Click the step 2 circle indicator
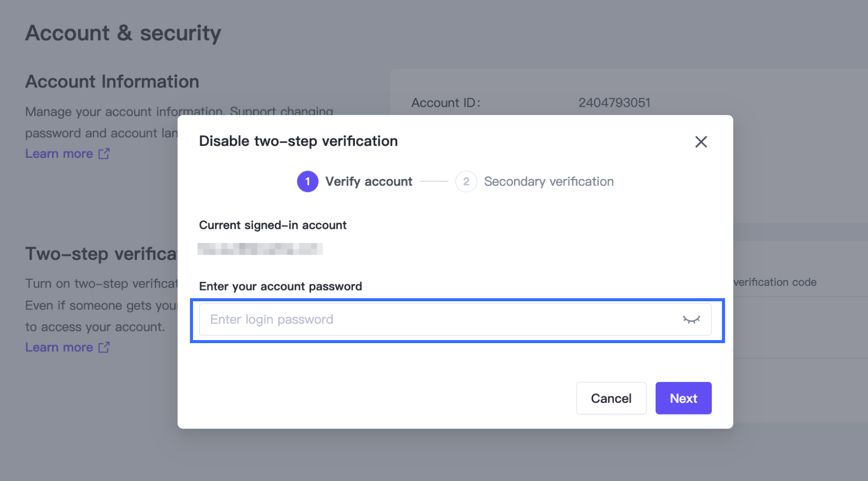 click(466, 182)
